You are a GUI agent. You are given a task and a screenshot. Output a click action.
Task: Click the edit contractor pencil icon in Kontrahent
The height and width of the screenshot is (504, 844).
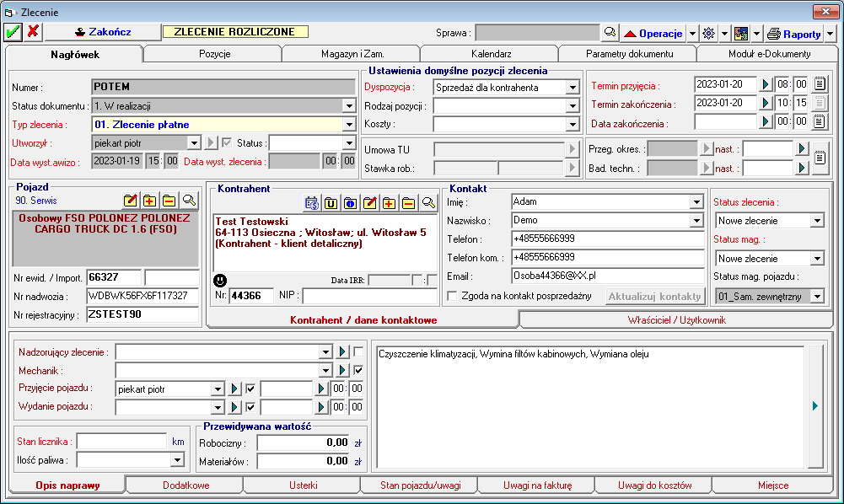click(369, 202)
